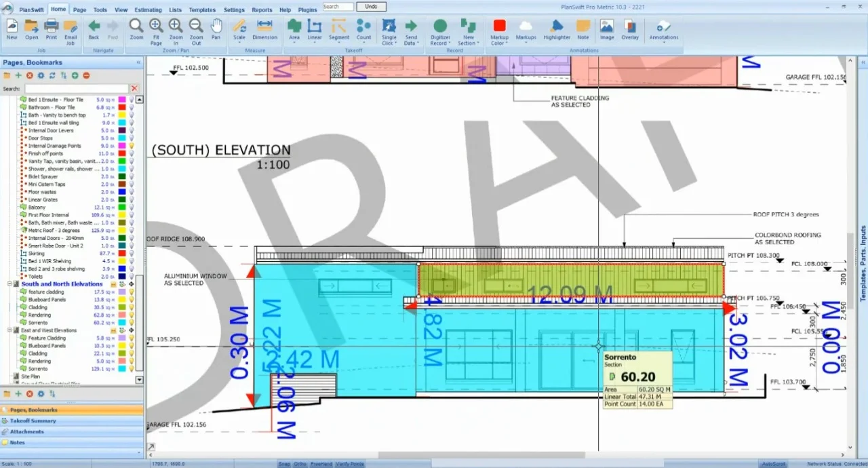
Task: Click the Undo button
Action: (371, 6)
